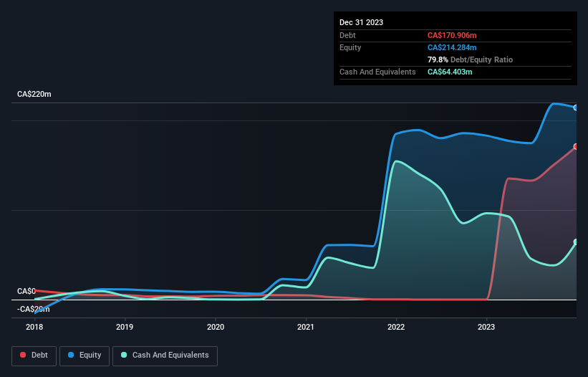
Task: Click the CA$170.906m debt value
Action: [452, 35]
